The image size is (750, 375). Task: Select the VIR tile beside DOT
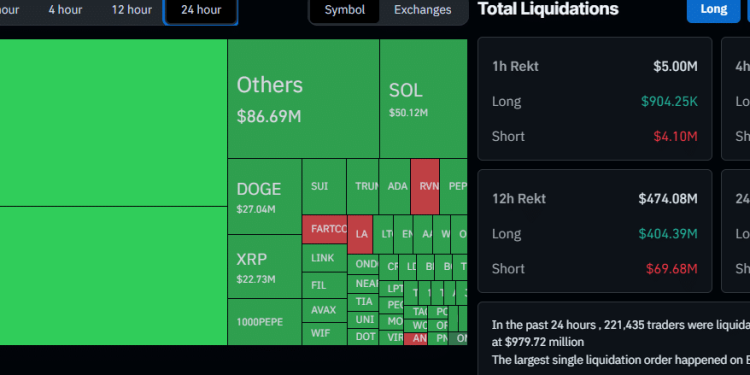point(391,337)
